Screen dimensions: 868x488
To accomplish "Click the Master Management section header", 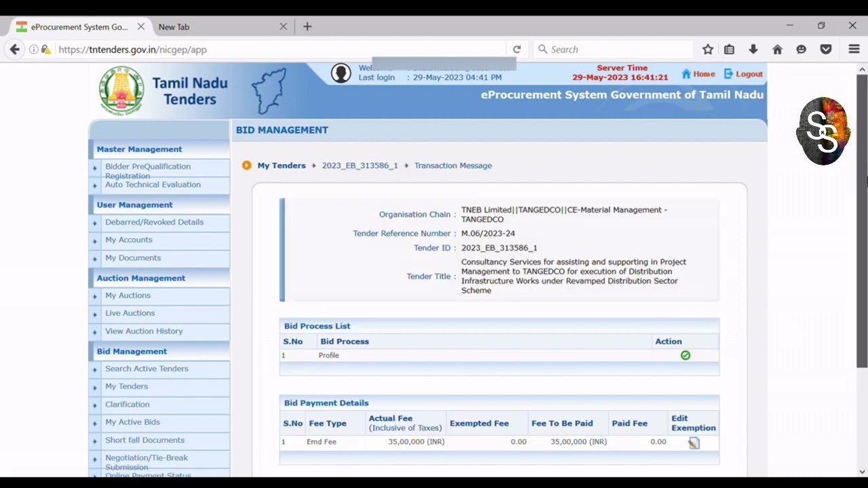I will pyautogui.click(x=139, y=149).
